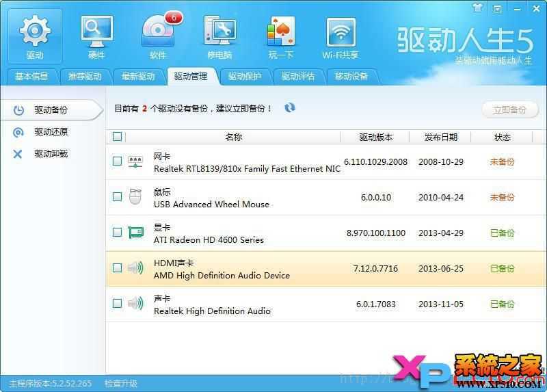Open the 驱动 gear module
This screenshot has height=392, width=547.
pyautogui.click(x=35, y=37)
